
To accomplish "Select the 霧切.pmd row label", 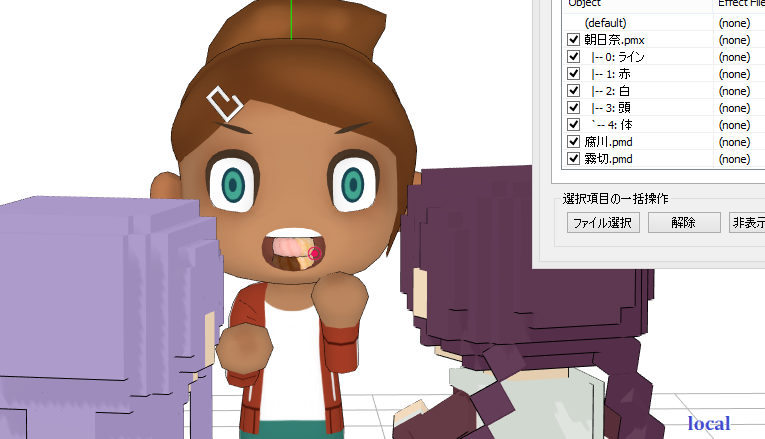I will [608, 159].
